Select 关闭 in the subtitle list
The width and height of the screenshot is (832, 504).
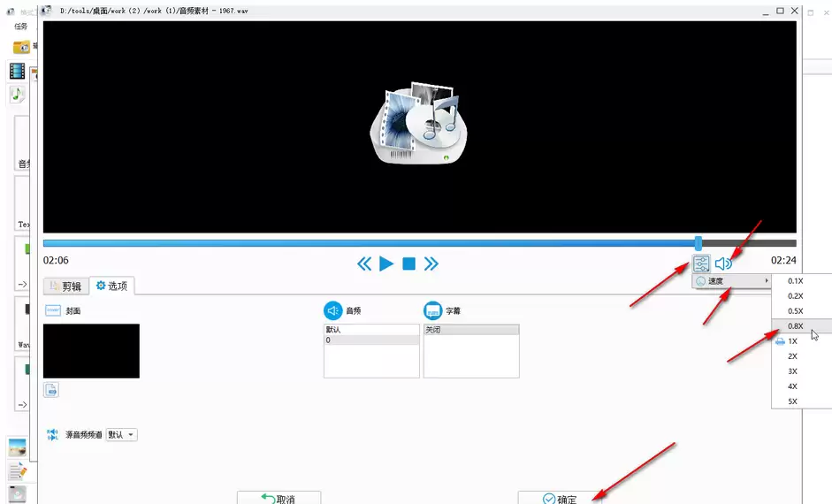pos(471,330)
